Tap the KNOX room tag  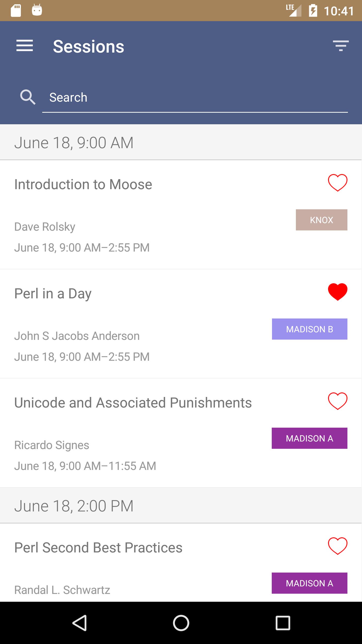(322, 220)
